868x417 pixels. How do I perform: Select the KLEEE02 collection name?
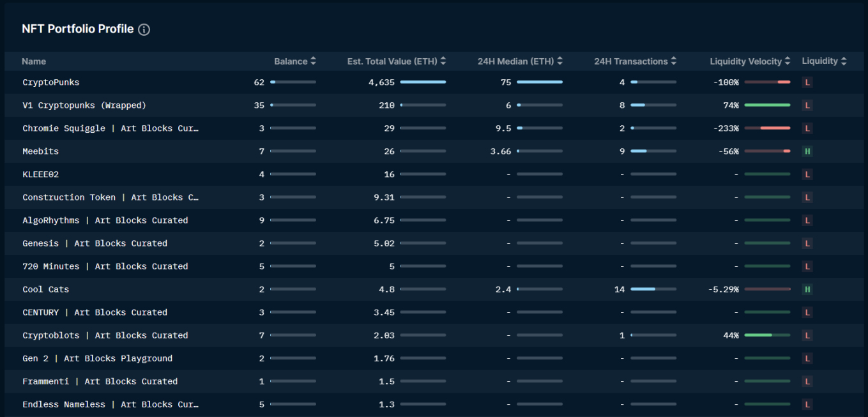[x=40, y=174]
